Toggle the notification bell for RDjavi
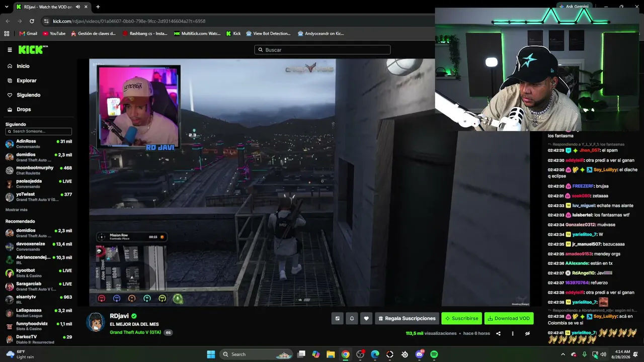Viewport: 644px width, 362px height. (x=352, y=318)
